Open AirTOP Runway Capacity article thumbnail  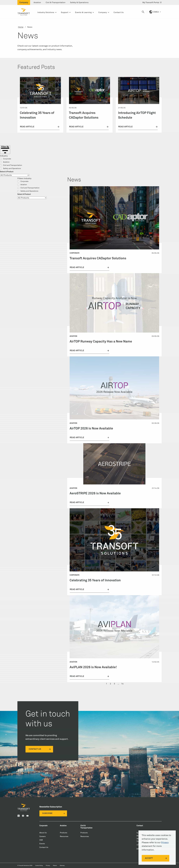(x=114, y=303)
